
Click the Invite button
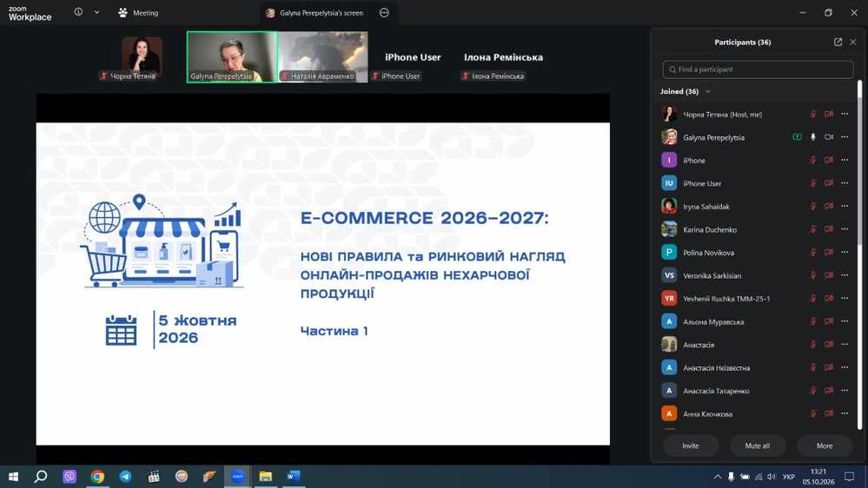pos(690,446)
